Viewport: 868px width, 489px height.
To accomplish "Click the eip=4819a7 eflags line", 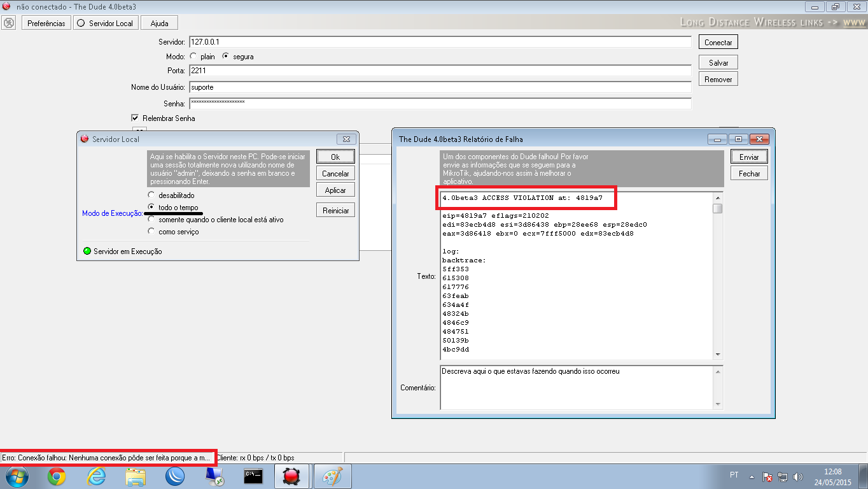I will (x=496, y=216).
